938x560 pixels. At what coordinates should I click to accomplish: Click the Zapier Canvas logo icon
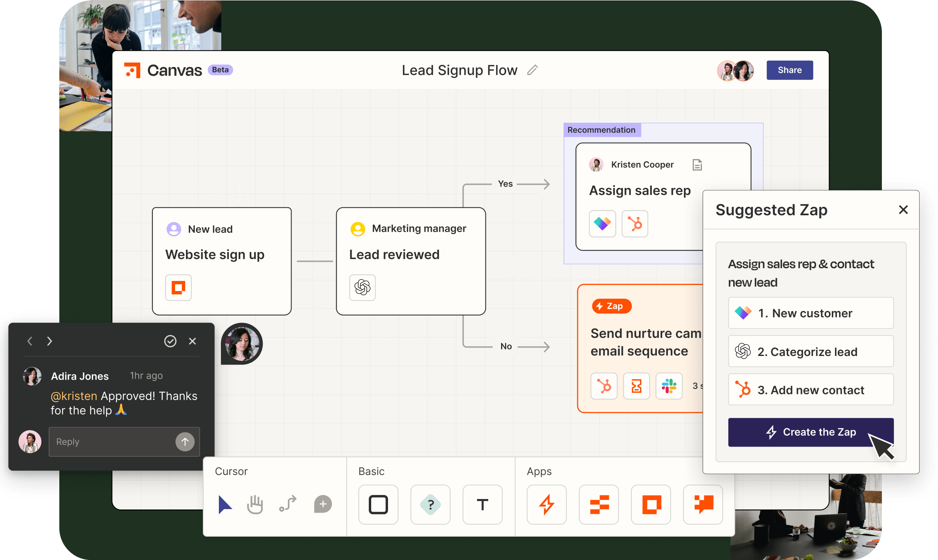click(x=132, y=70)
